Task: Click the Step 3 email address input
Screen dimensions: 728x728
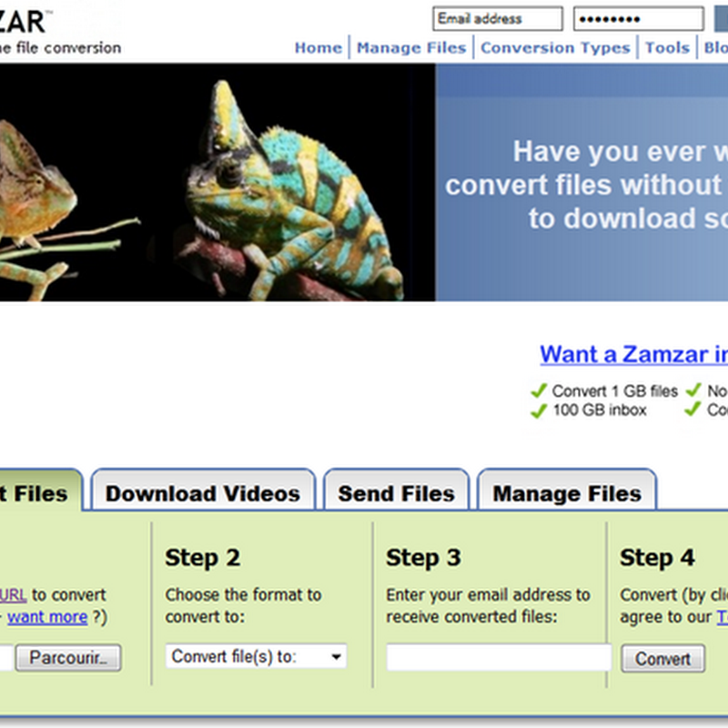Action: click(499, 657)
